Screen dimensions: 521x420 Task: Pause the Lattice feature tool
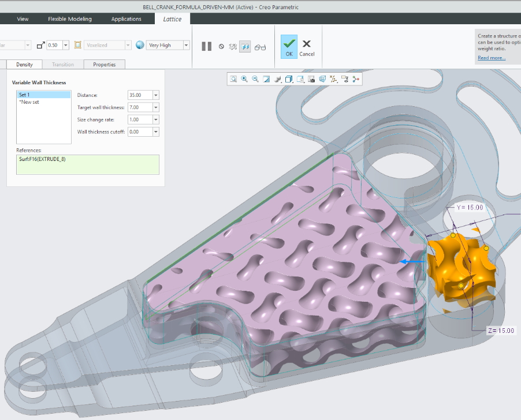tap(206, 46)
